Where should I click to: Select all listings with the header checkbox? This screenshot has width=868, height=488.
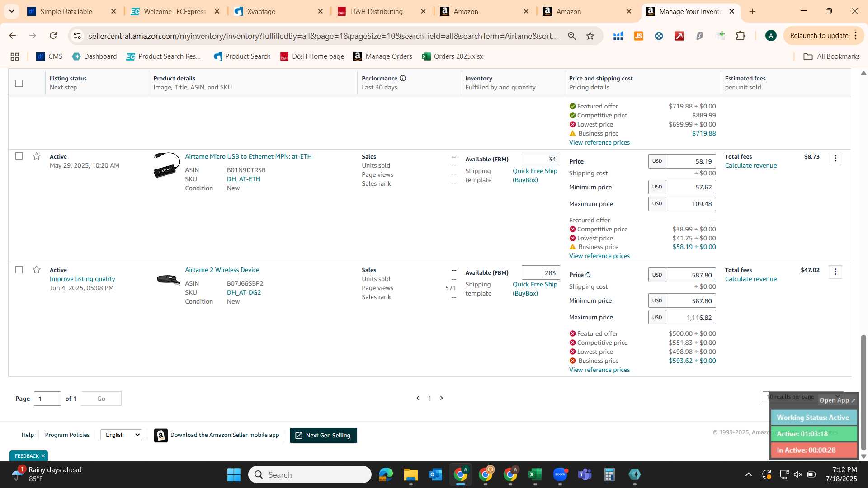click(19, 83)
